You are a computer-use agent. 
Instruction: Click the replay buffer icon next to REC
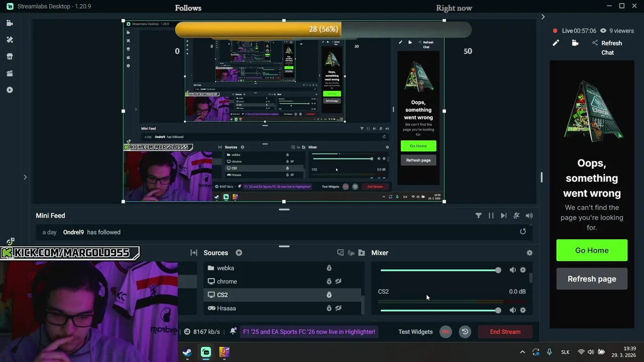465,332
